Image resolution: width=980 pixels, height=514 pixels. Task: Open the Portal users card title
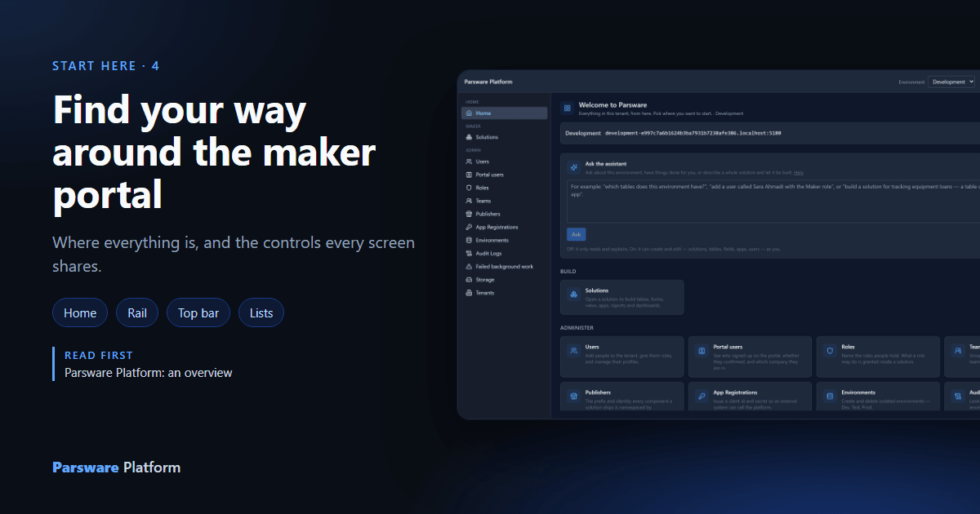coord(728,347)
